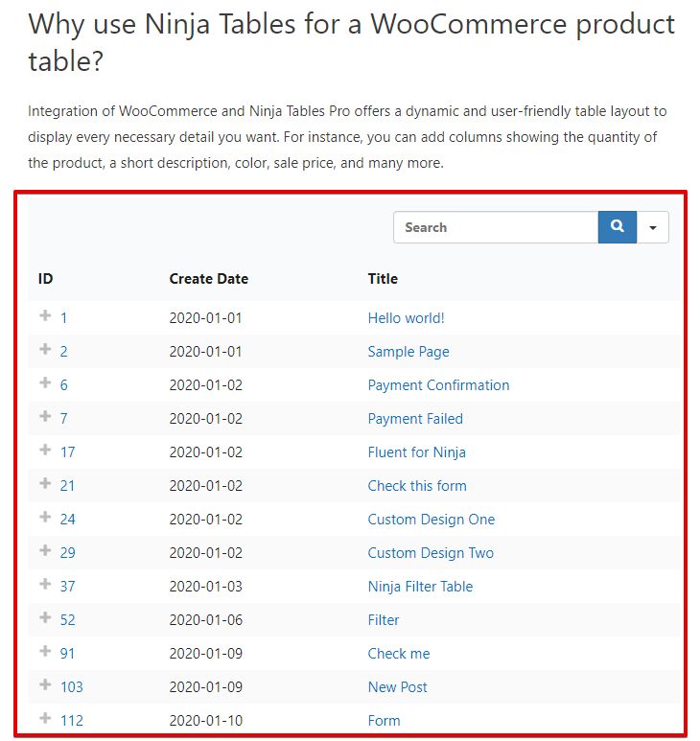Expand the row with ID 6
The width and height of the screenshot is (700, 741).
click(x=45, y=383)
